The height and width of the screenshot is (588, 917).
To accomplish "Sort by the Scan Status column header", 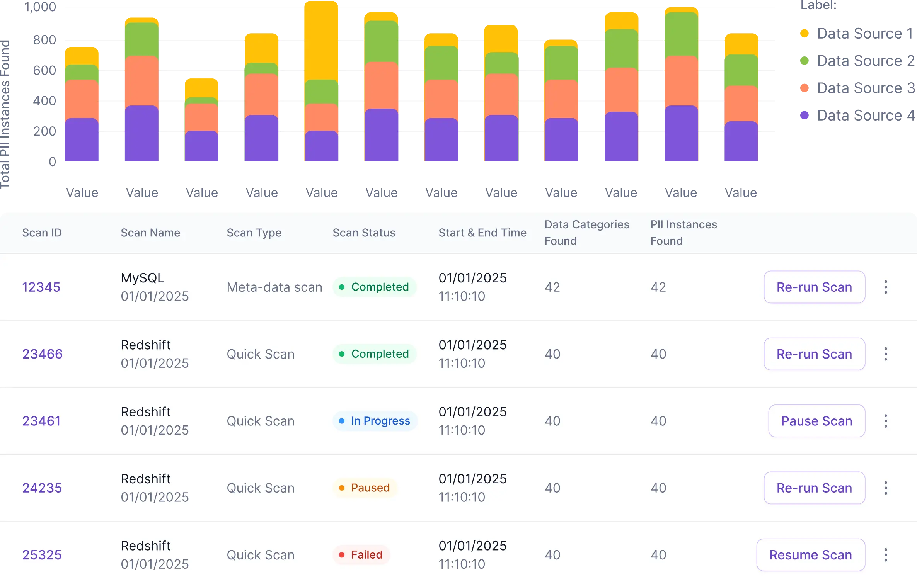I will (x=364, y=233).
